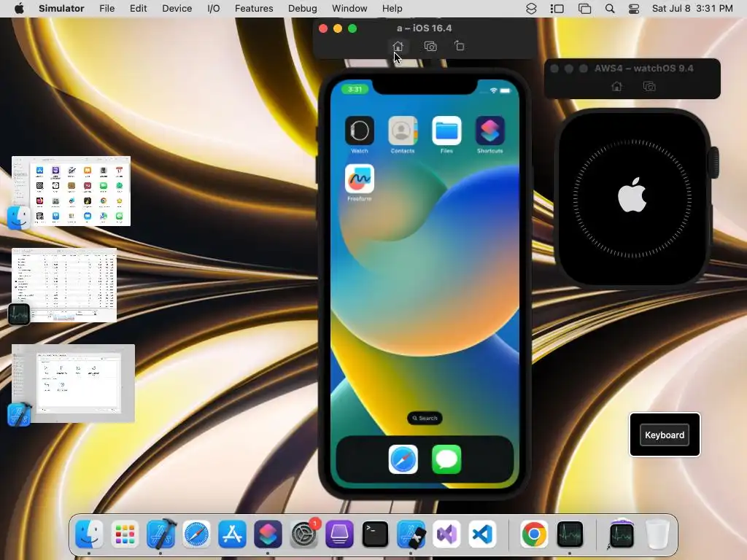
Task: Open the Simulator application menu
Action: point(61,9)
